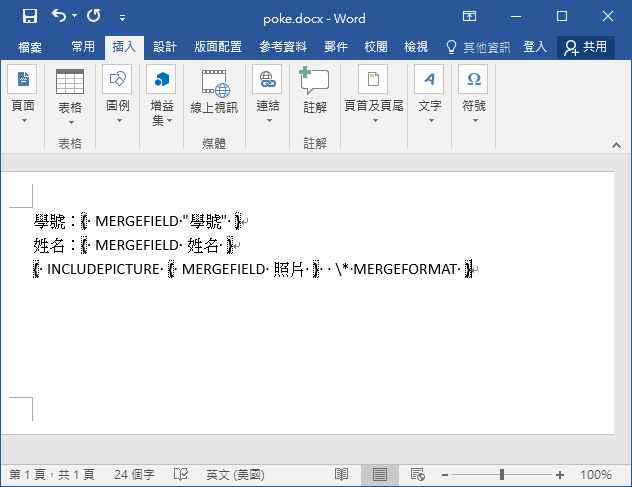The width and height of the screenshot is (632, 487).
Task: Switch to the 常用 tab
Action: point(83,47)
